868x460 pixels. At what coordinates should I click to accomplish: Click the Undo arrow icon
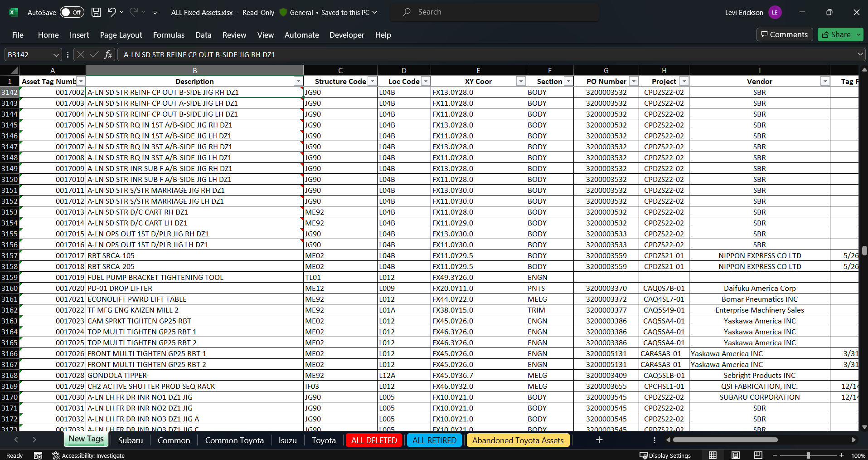112,12
